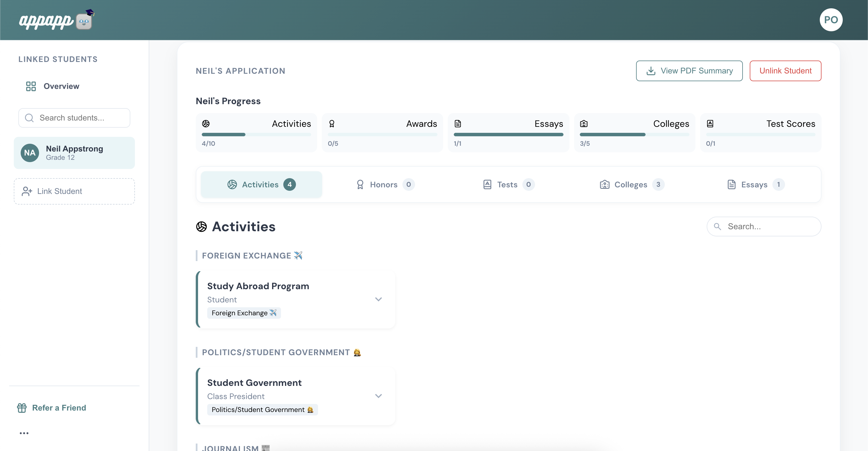
Task: Open the PO profile avatar
Action: [831, 20]
